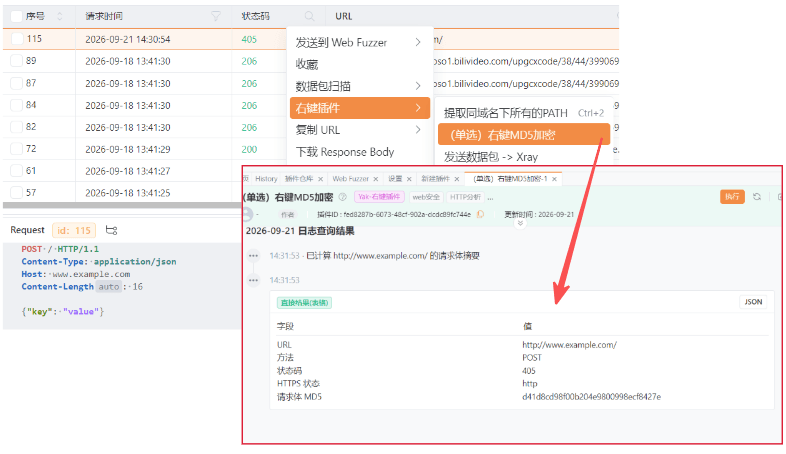Viewport: 786px width, 454px height.
Task: Switch to the History tab
Action: tap(266, 179)
